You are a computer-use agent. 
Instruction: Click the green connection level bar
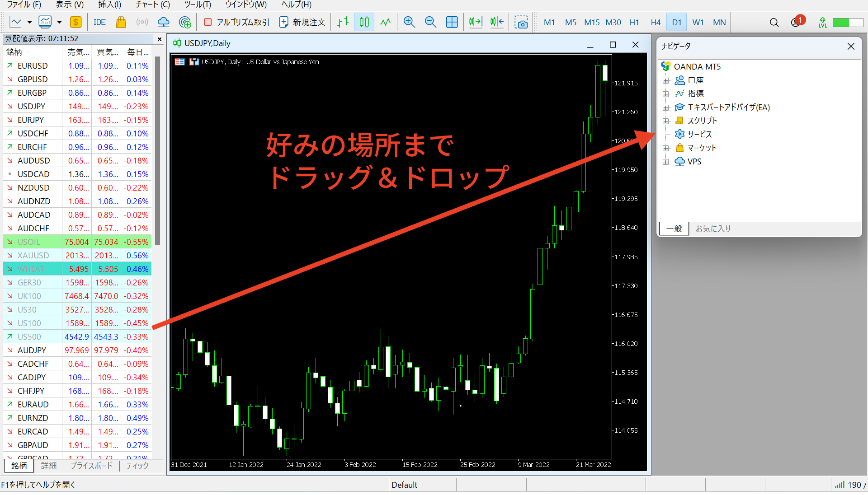click(848, 22)
